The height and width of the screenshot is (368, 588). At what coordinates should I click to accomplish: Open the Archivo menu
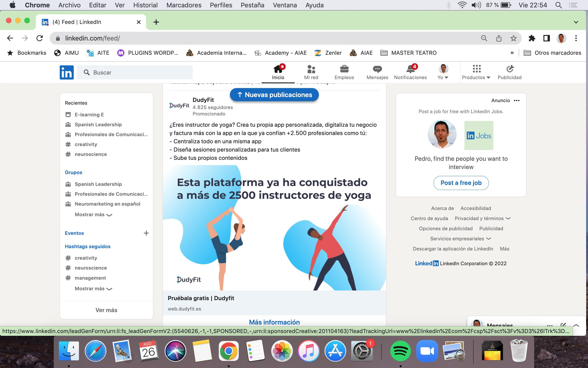coord(70,5)
